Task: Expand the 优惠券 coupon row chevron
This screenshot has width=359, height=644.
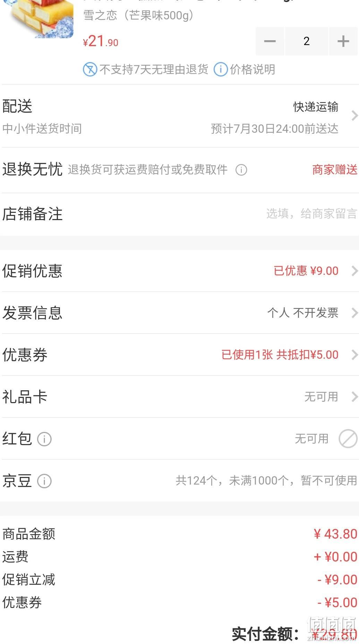Action: [x=354, y=355]
